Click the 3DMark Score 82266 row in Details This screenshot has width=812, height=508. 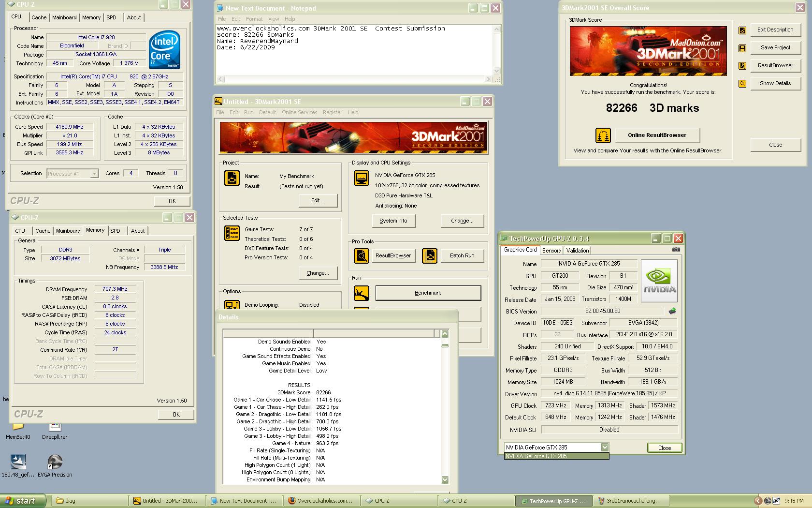(332, 393)
